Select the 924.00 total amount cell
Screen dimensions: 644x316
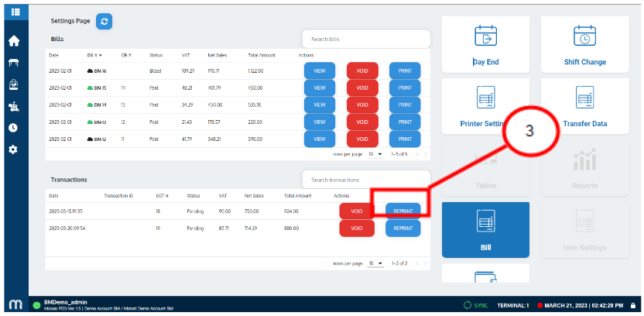click(291, 211)
